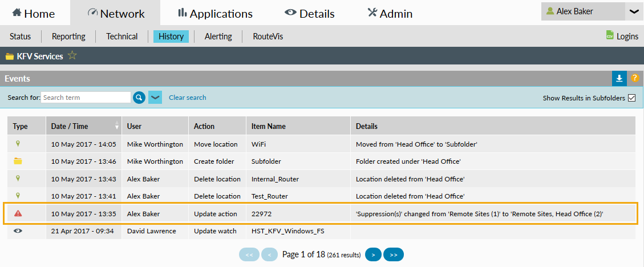Click the eye icon in HST_KFV_Windows_FS row
644x267 pixels.
point(18,231)
